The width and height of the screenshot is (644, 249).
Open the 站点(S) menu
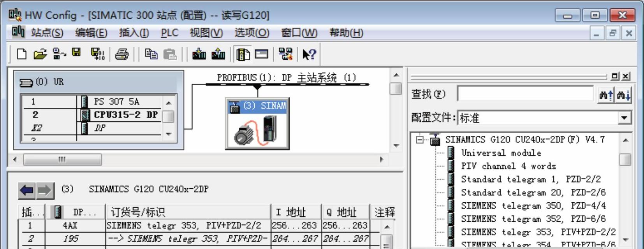coord(47,33)
